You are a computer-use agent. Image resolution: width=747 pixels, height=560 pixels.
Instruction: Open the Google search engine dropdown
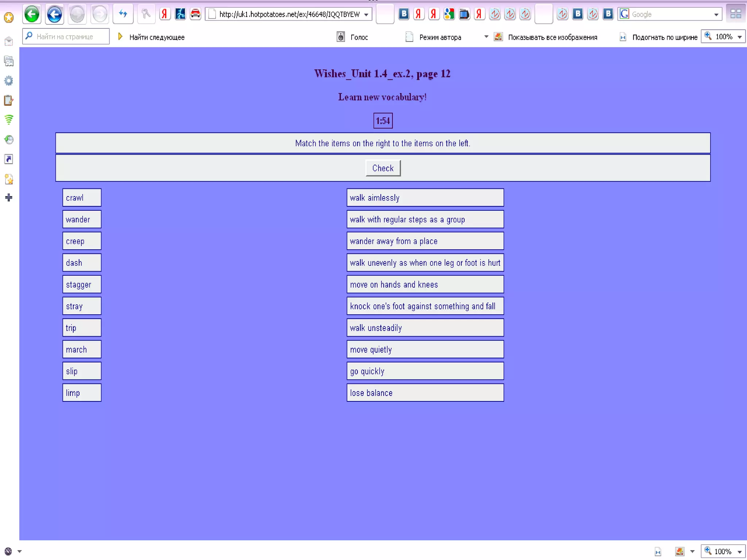coord(716,15)
